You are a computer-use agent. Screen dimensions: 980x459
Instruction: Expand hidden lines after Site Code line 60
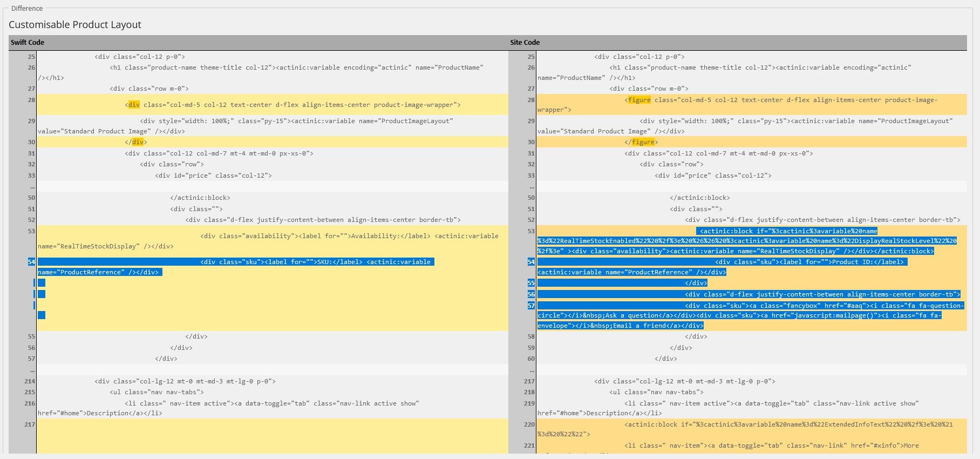coord(532,370)
